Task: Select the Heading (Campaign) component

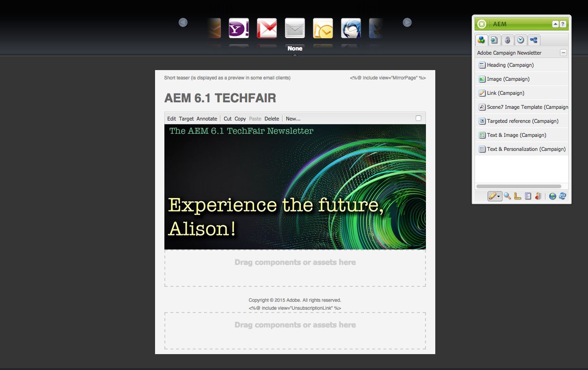Action: click(522, 65)
